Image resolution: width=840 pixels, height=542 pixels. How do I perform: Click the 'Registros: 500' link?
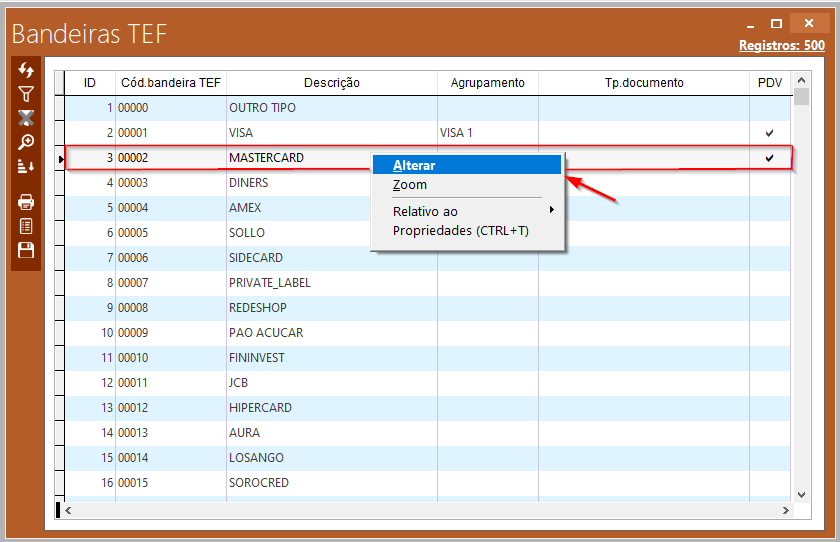781,45
